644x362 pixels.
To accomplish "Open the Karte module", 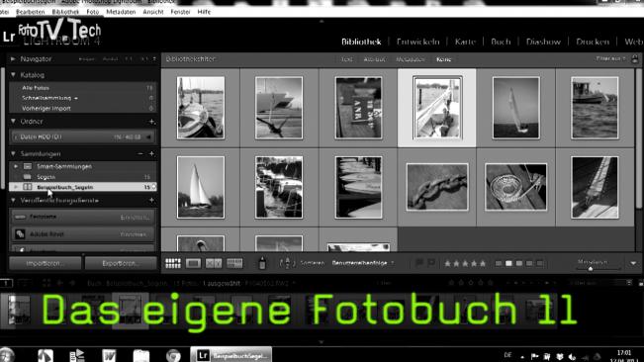I will click(465, 42).
